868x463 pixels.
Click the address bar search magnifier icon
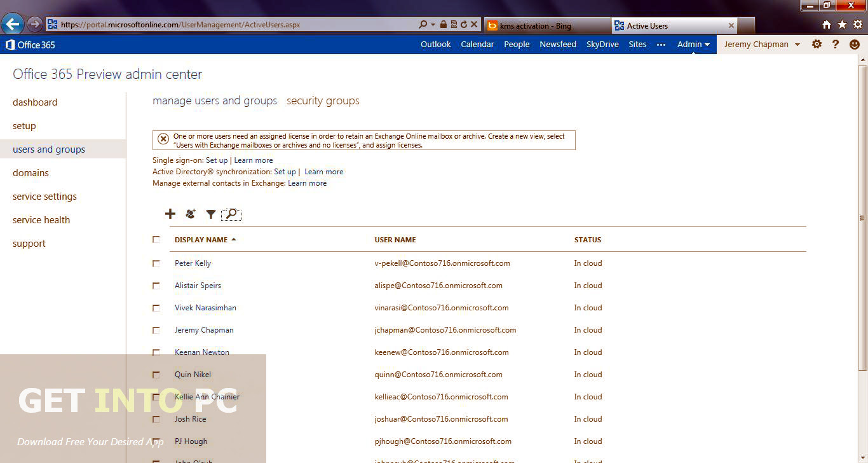click(423, 25)
